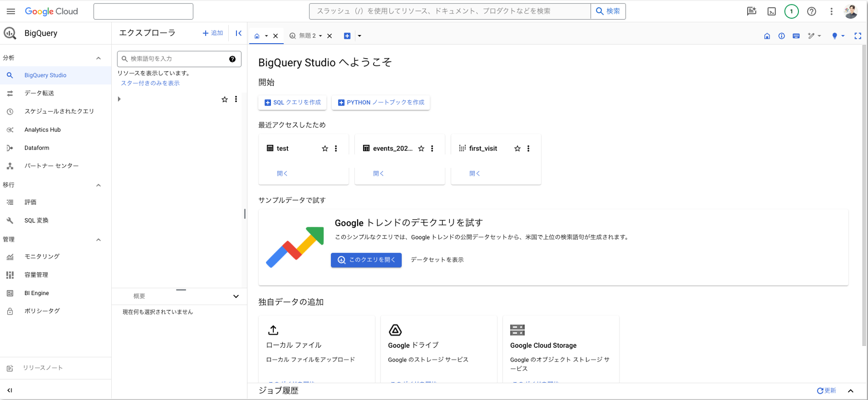Collapse the 分析 section in sidebar
Viewport: 868px width, 400px height.
[98, 58]
